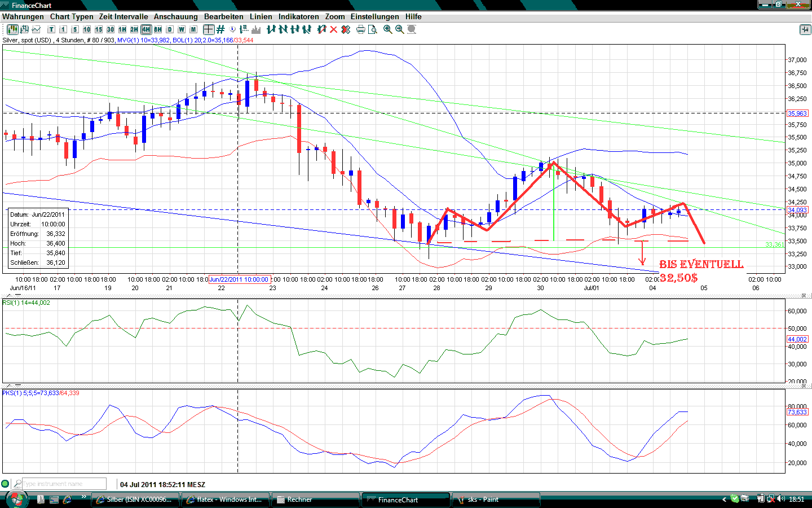
Task: Click the green connection status indicator
Action: click(5, 484)
